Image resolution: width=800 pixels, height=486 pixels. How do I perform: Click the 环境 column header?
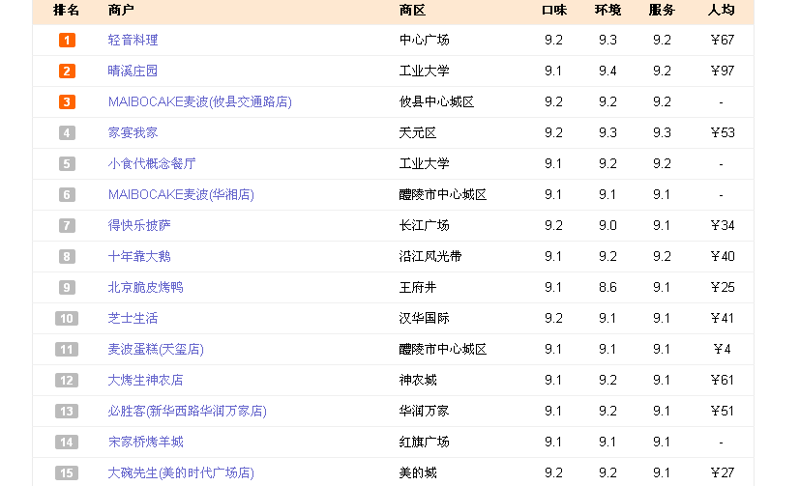click(x=608, y=10)
